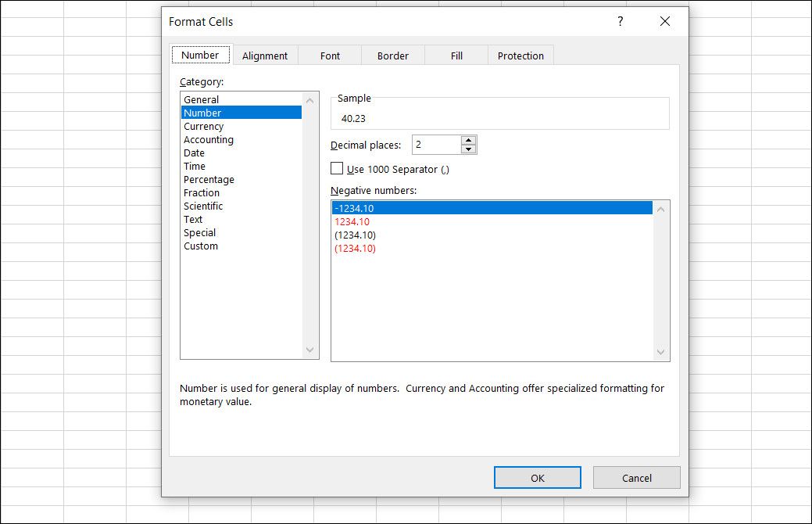Viewport: 812px width, 524px height.
Task: Go to the Border tab
Action: [392, 56]
